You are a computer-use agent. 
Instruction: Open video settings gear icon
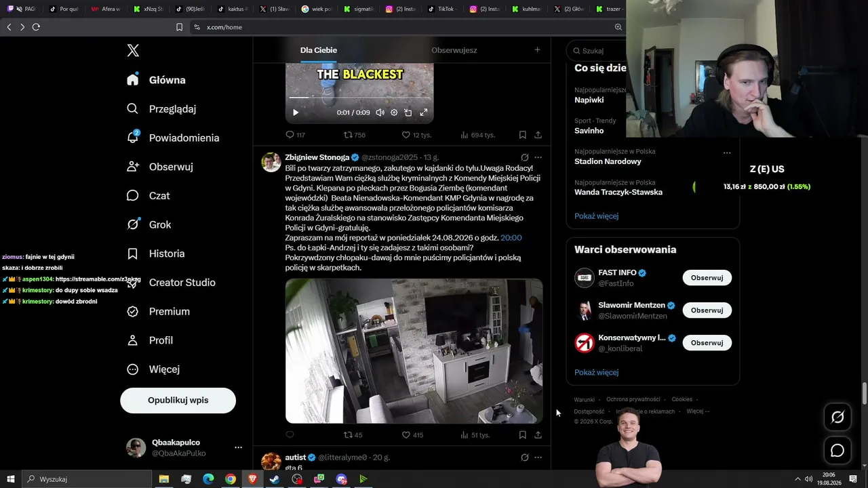click(x=394, y=113)
